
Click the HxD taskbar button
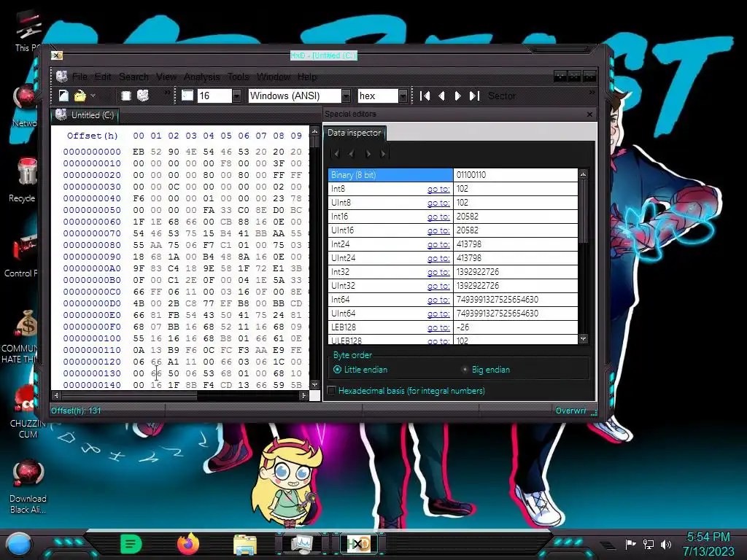point(358,544)
